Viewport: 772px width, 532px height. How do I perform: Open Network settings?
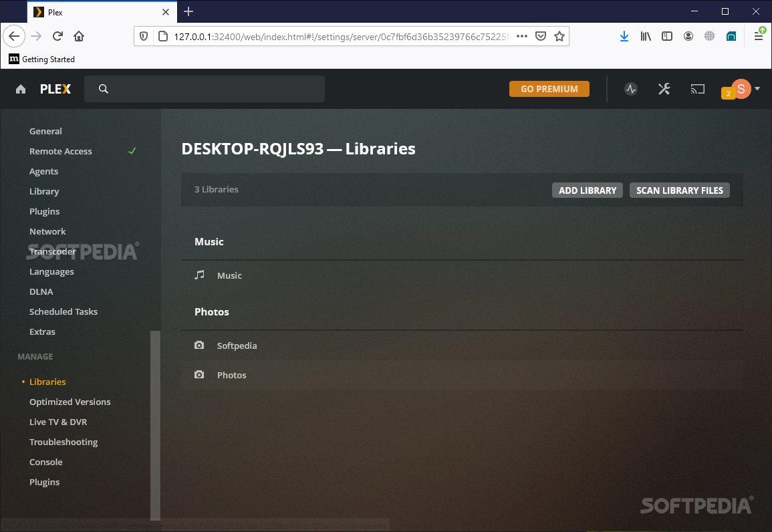[x=47, y=231]
